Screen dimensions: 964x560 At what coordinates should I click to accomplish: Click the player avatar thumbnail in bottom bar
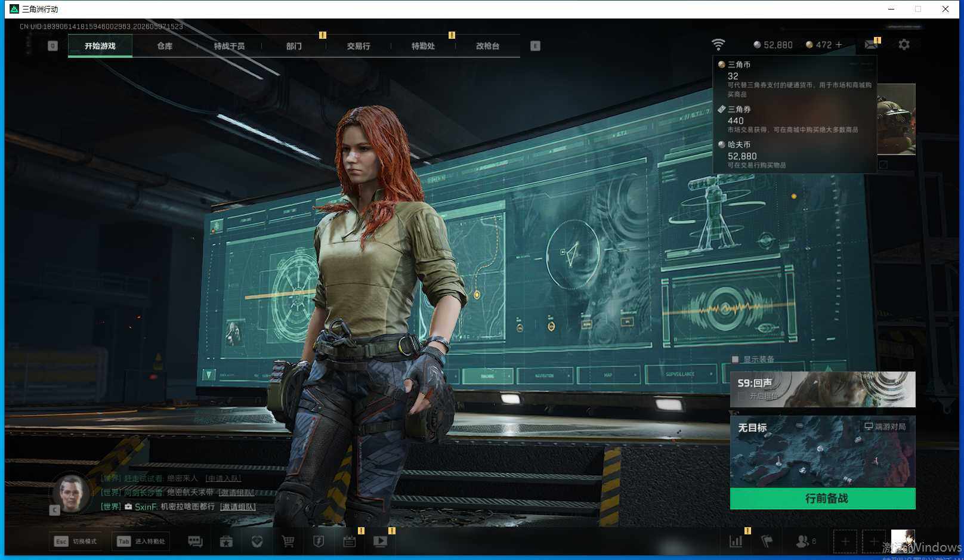coord(903,542)
